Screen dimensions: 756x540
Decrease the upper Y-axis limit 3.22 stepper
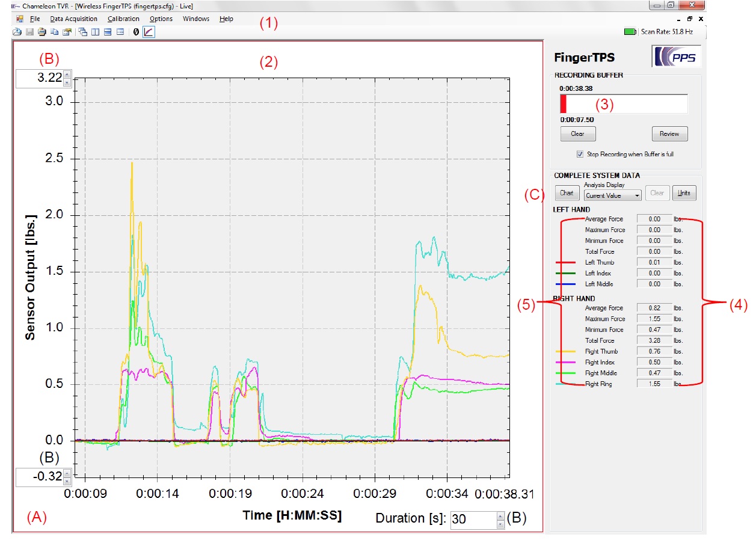point(67,83)
